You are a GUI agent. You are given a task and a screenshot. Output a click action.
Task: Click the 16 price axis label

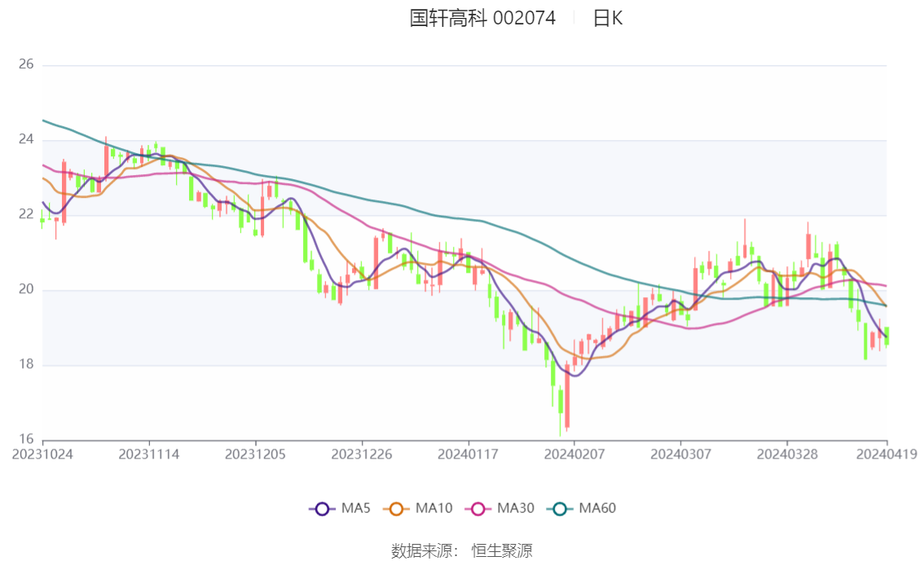(25, 440)
